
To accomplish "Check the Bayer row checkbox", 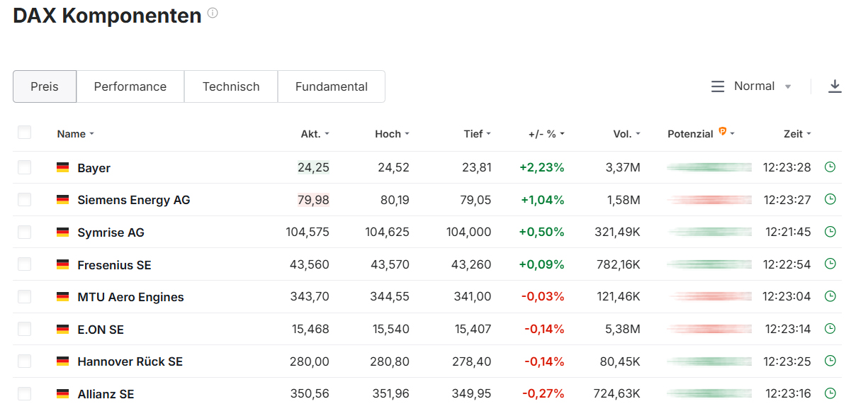I will [25, 167].
